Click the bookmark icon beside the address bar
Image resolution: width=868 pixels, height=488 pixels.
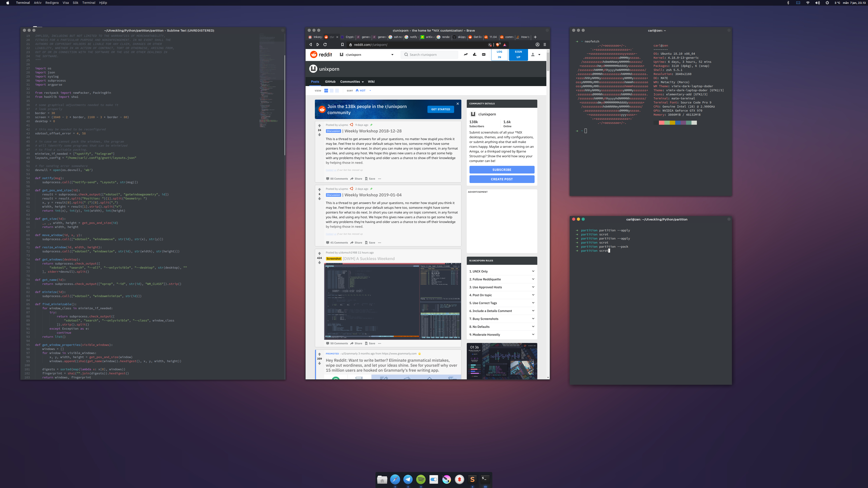click(342, 45)
